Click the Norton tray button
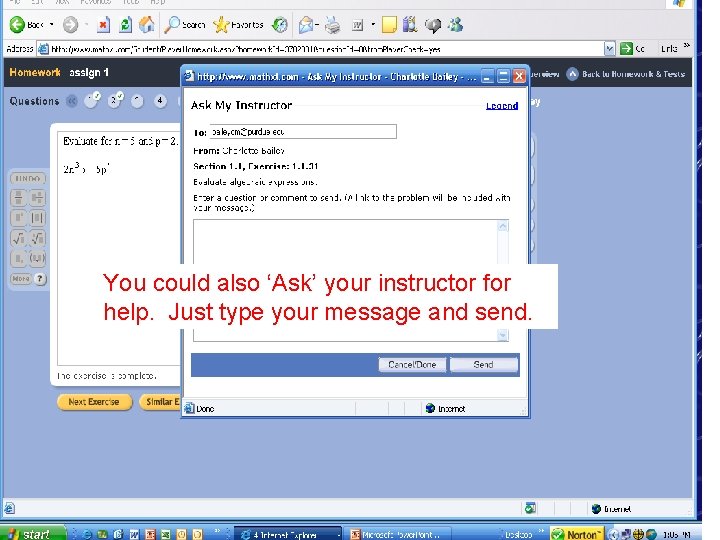The width and height of the screenshot is (720, 540). [577, 534]
